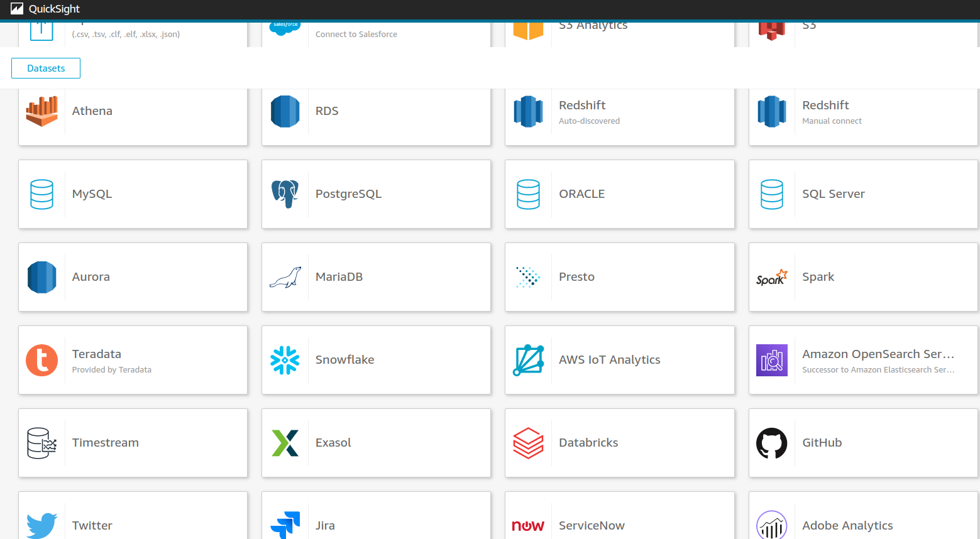Select the ORACLE database icon

coord(529,194)
